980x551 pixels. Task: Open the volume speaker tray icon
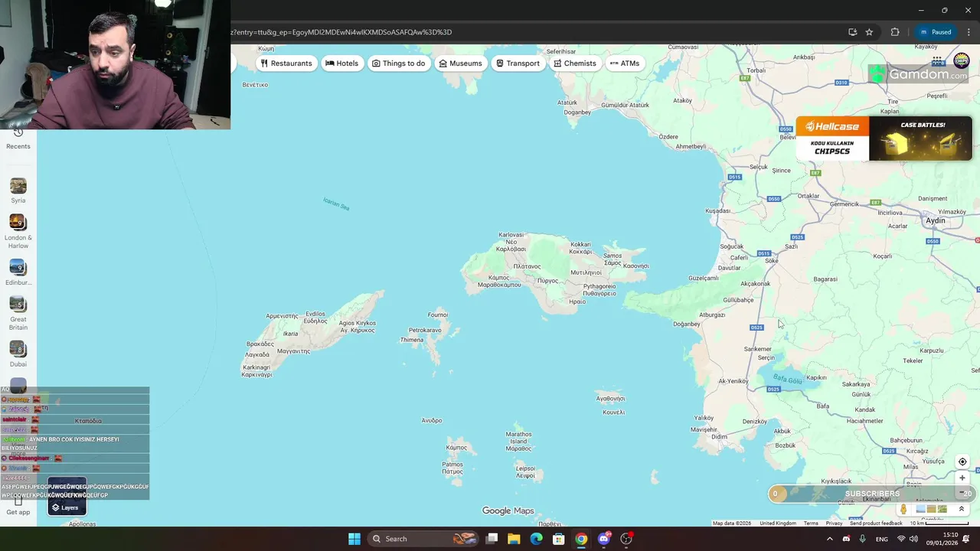(913, 539)
